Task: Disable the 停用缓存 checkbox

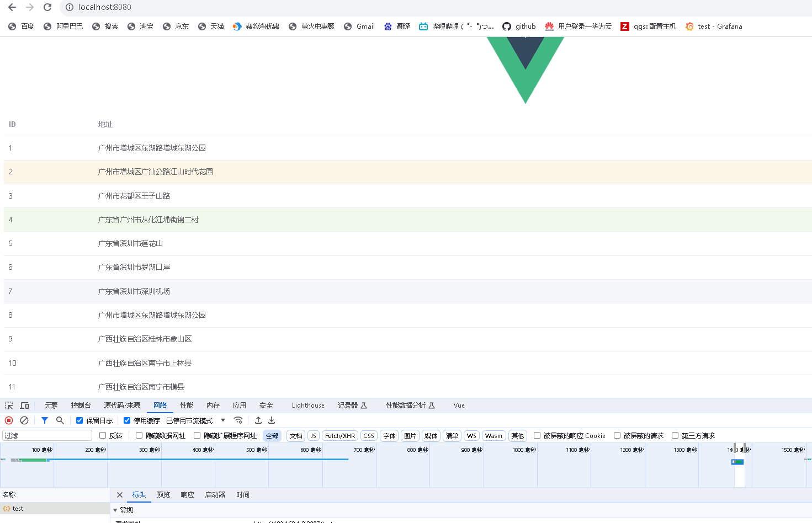Action: pos(127,420)
